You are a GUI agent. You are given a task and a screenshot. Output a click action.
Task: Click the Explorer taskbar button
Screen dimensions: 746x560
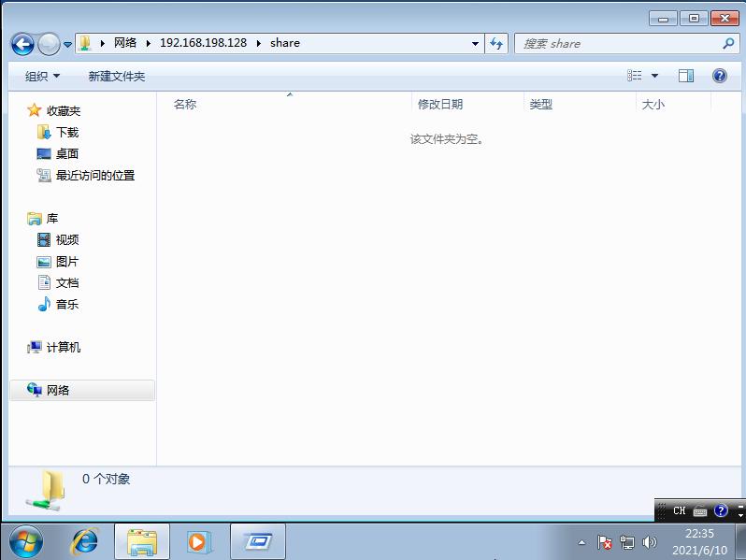click(142, 542)
